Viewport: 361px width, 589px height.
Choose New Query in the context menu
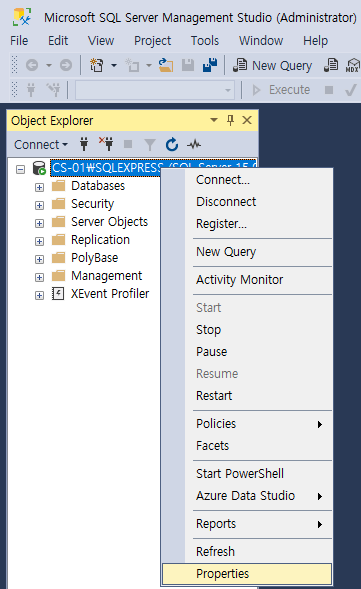click(x=247, y=252)
